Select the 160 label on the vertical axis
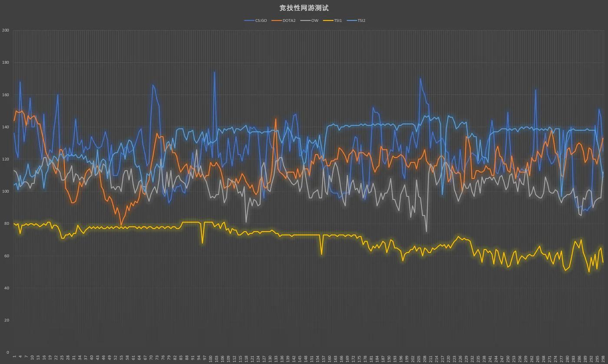 (5, 95)
